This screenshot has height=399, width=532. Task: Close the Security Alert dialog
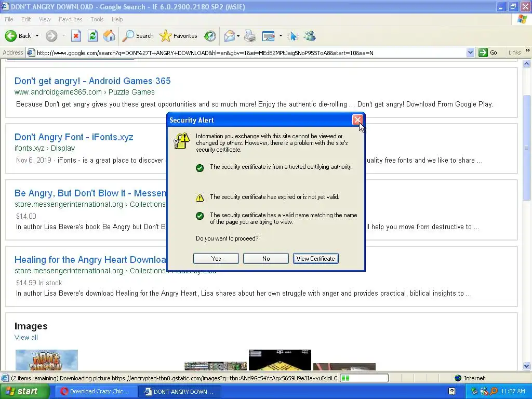pyautogui.click(x=357, y=120)
